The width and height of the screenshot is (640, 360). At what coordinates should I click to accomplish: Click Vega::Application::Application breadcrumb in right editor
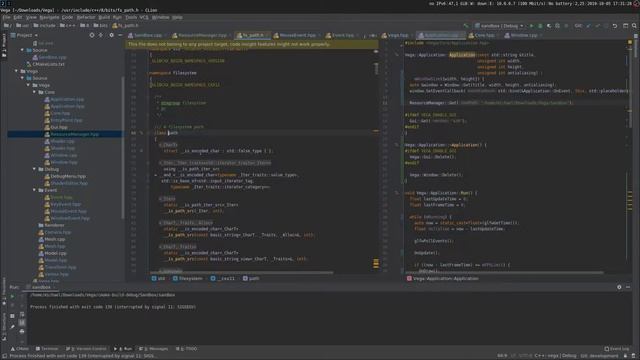click(442, 279)
